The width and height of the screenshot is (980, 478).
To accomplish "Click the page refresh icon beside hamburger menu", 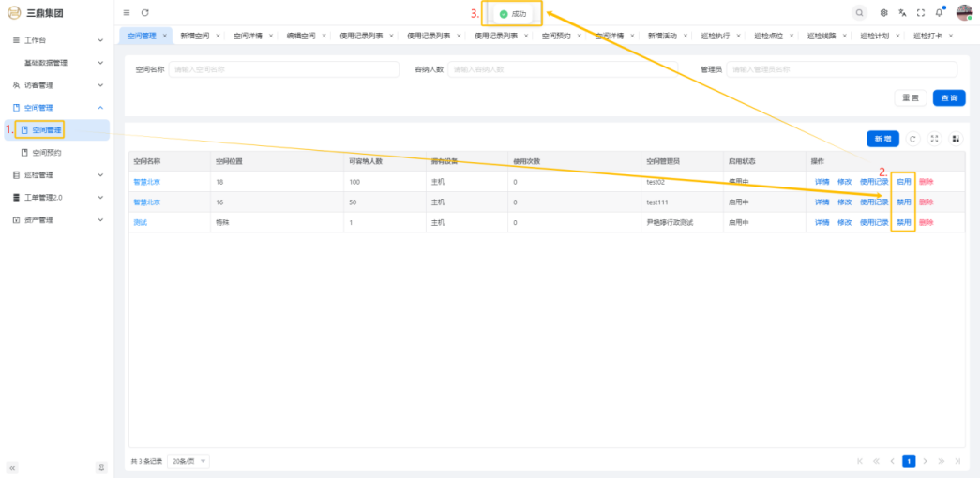I will (144, 12).
